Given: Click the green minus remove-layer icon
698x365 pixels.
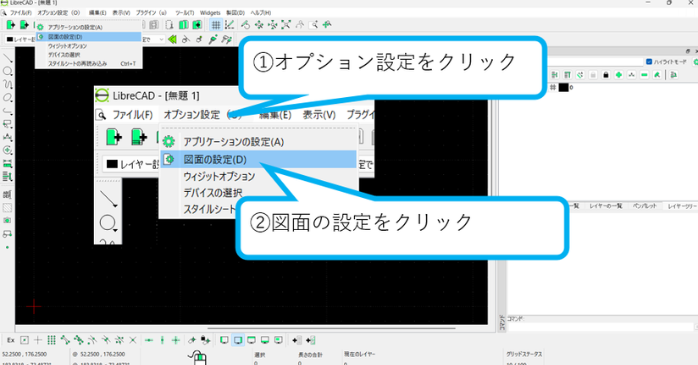Looking at the screenshot, I should click(x=644, y=75).
